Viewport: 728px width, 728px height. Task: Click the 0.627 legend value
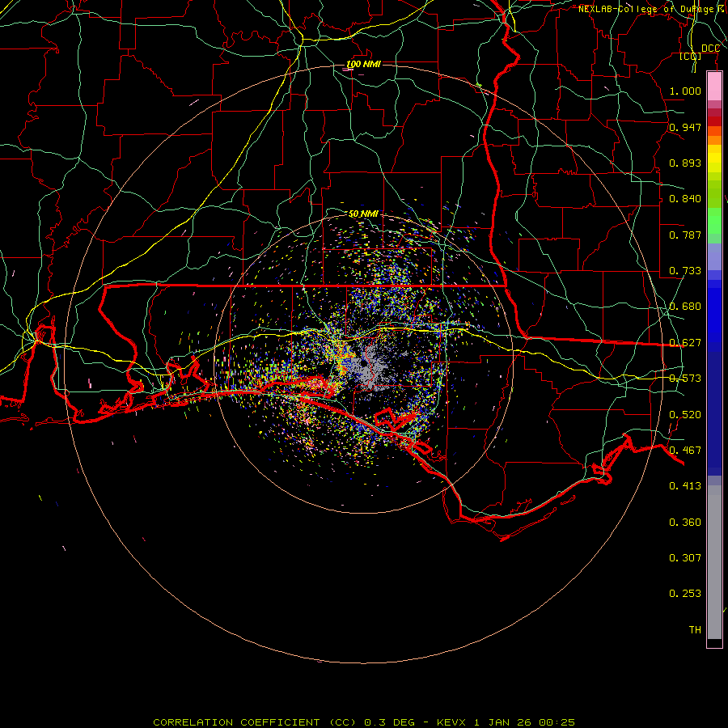click(x=685, y=343)
